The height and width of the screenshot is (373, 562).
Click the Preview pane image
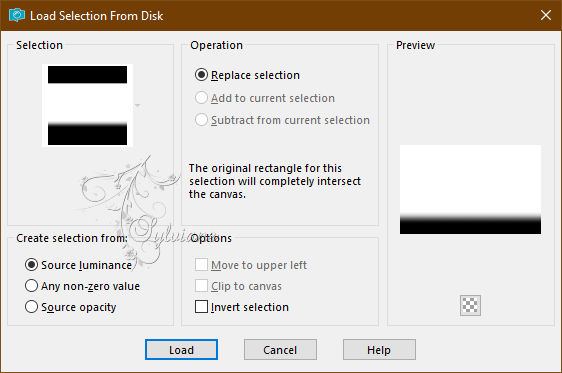tap(470, 190)
